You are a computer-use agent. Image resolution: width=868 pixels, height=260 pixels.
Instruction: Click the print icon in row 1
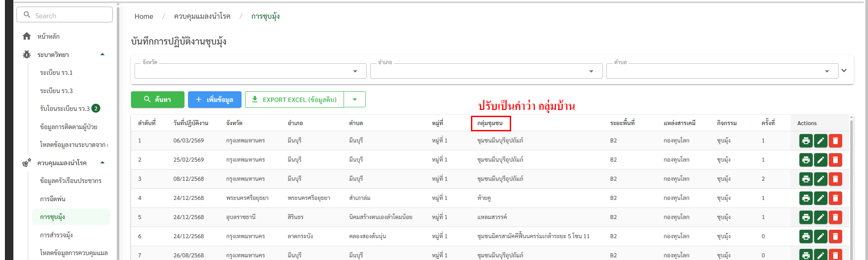(x=806, y=141)
